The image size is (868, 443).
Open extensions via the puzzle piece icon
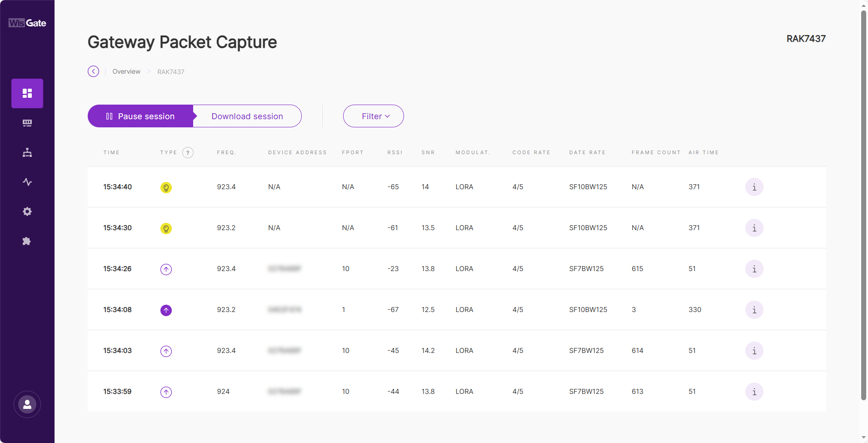click(x=27, y=241)
